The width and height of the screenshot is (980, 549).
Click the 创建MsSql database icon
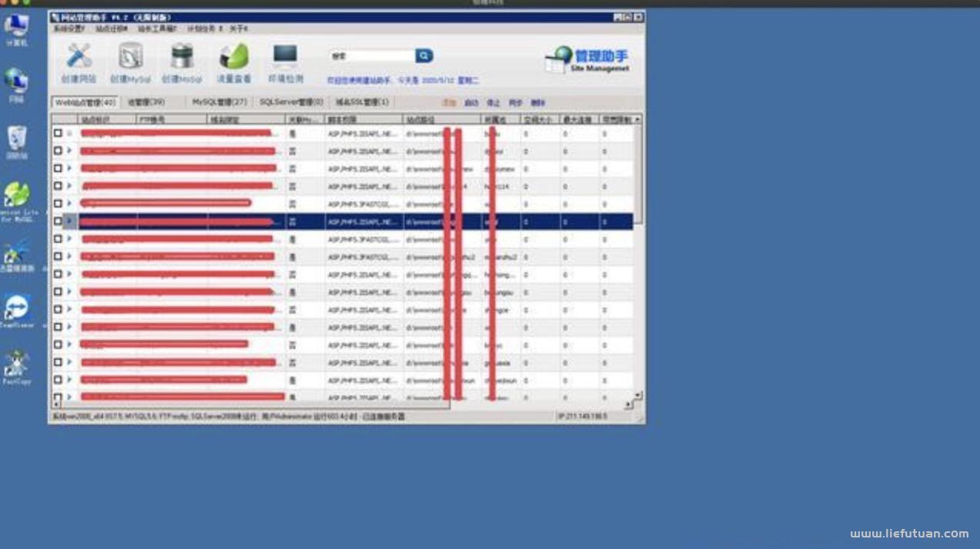[182, 62]
